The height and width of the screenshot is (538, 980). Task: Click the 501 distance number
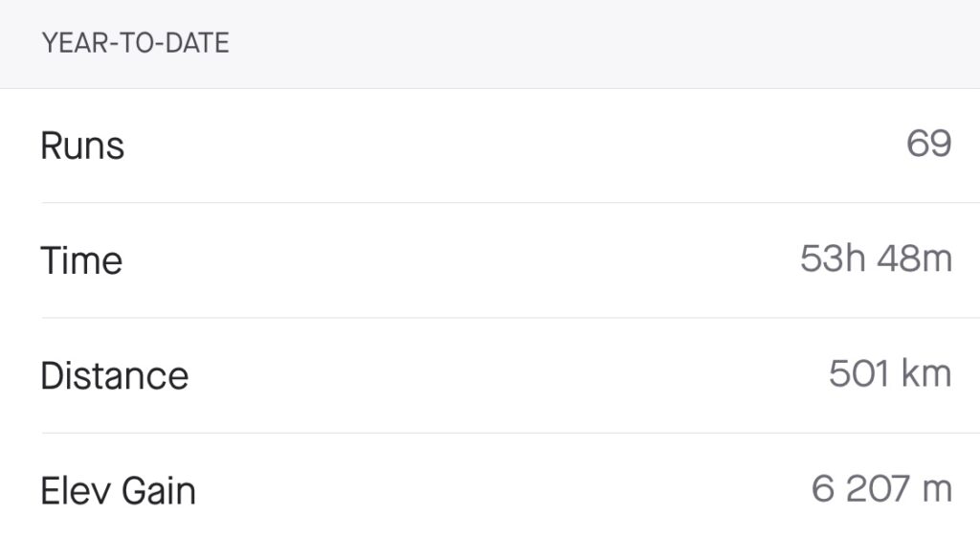click(859, 374)
